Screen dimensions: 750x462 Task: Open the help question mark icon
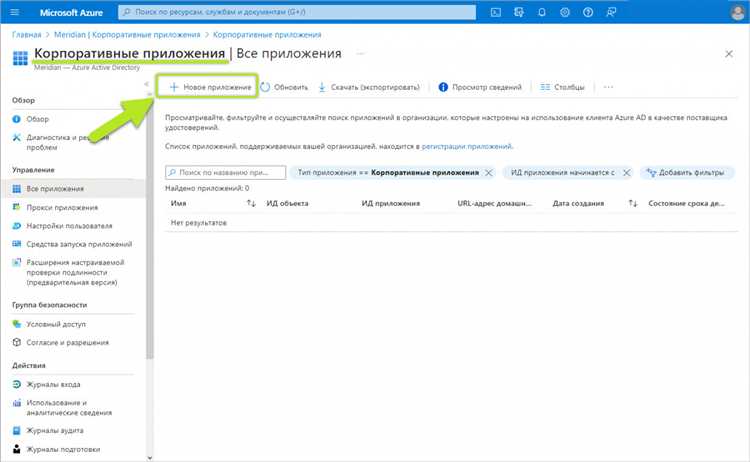(x=588, y=12)
